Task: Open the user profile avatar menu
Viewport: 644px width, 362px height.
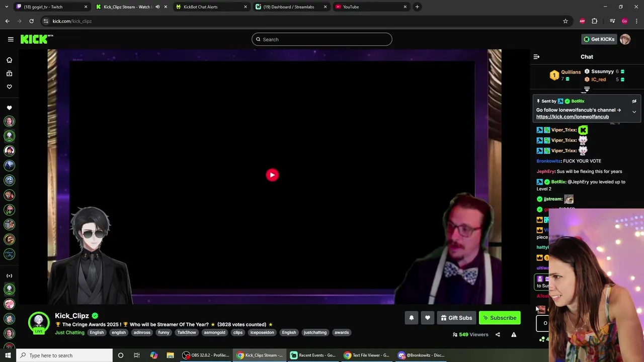Action: coord(625,39)
